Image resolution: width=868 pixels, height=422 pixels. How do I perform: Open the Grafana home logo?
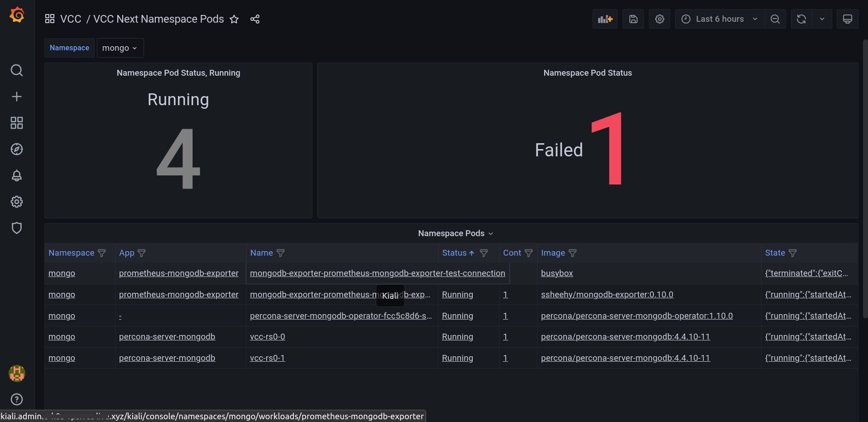tap(17, 15)
